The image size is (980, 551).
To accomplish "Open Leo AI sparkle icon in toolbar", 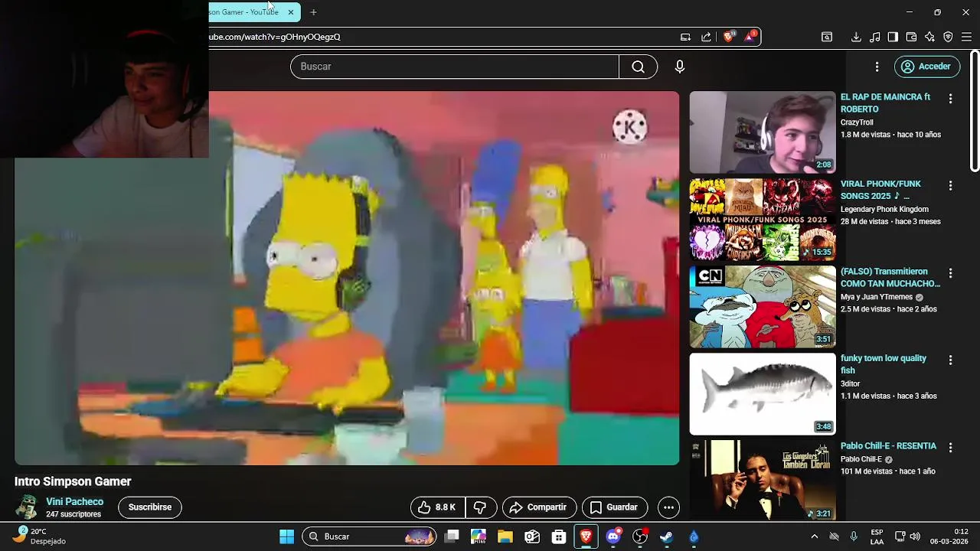I will click(x=929, y=37).
